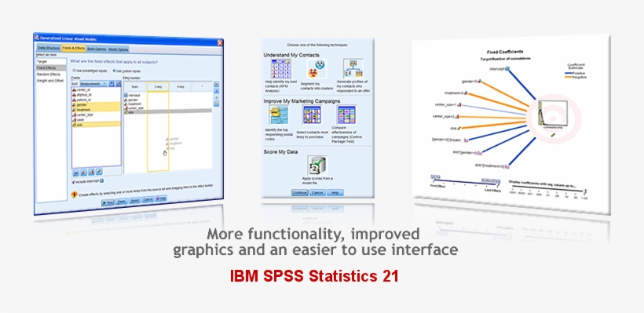The width and height of the screenshot is (644, 313).
Task: Switch to the Fields & Effects tab
Action: (74, 48)
